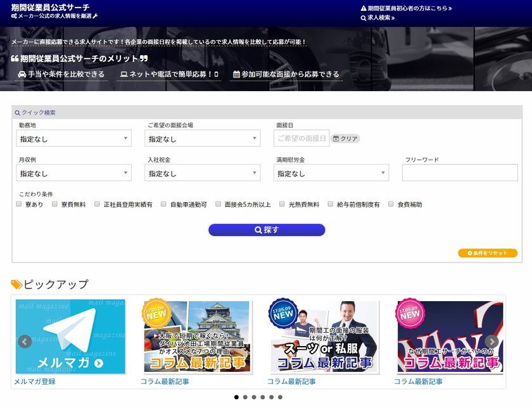Expand the ご希望の面接会場 selector
The height and width of the screenshot is (408, 532).
(201, 138)
